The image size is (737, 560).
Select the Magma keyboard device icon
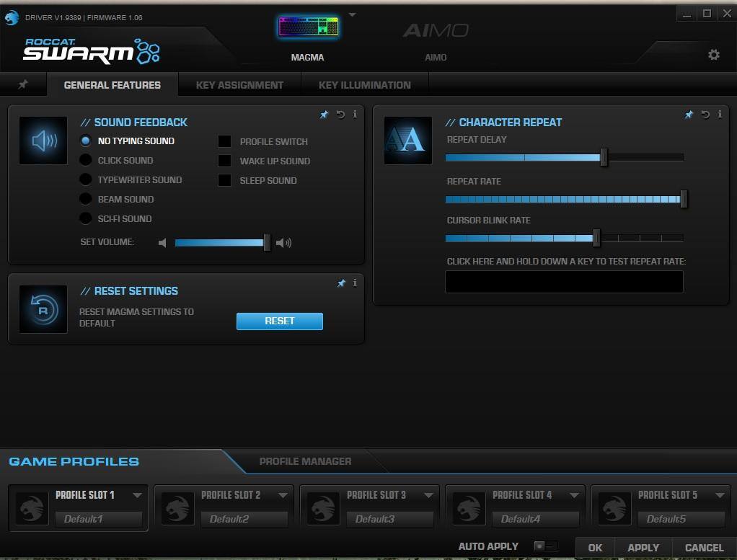(x=308, y=28)
